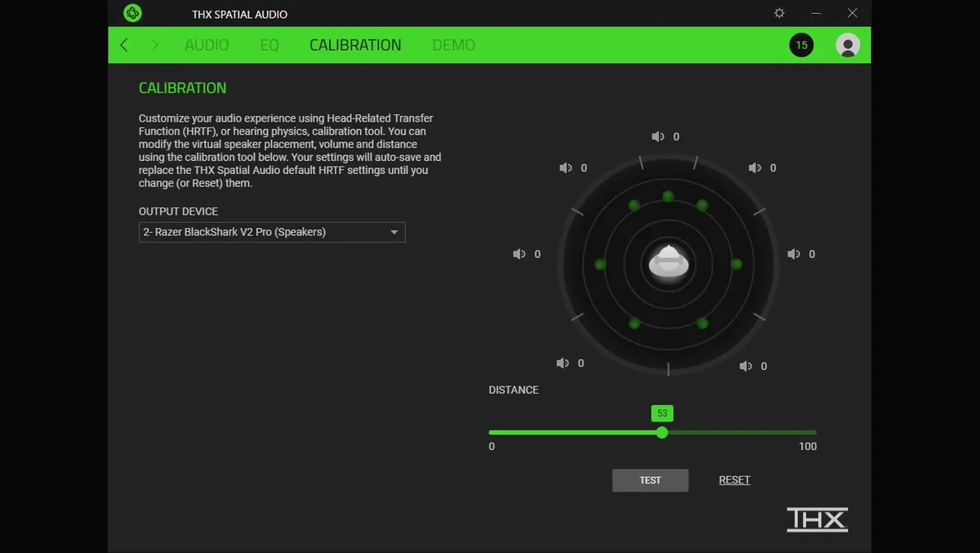Open the user profile avatar
The image size is (980, 553).
pyautogui.click(x=848, y=45)
